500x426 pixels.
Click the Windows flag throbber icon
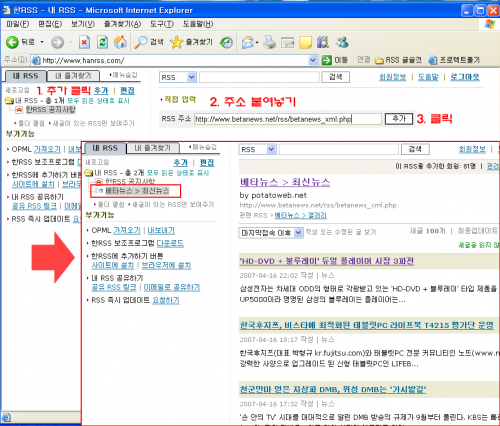coord(490,24)
